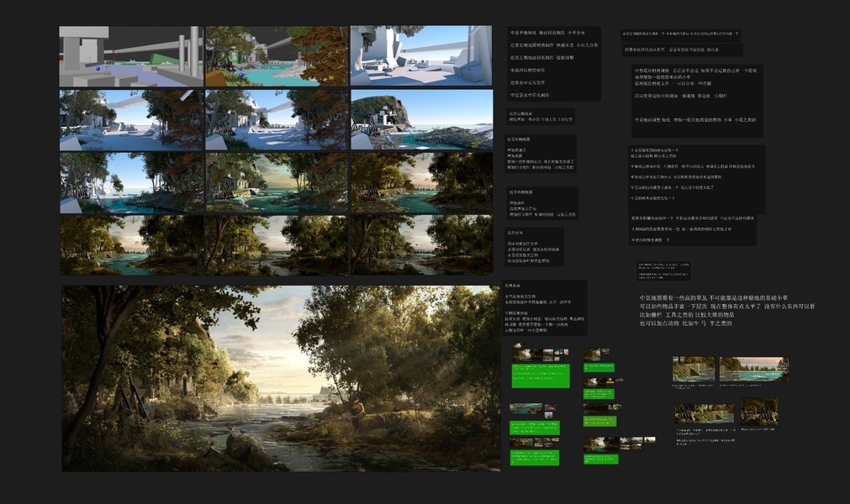850x504 pixels.
Task: Select the large final forest river render
Action: (x=281, y=378)
